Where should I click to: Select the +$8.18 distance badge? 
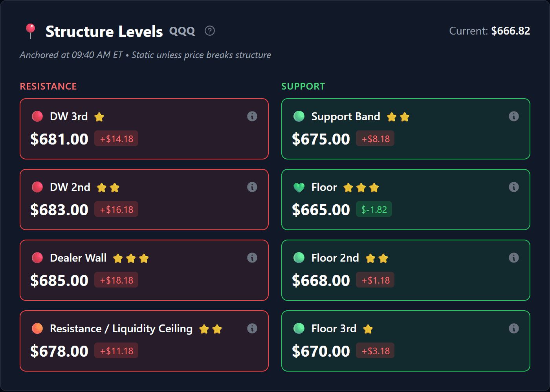click(375, 139)
